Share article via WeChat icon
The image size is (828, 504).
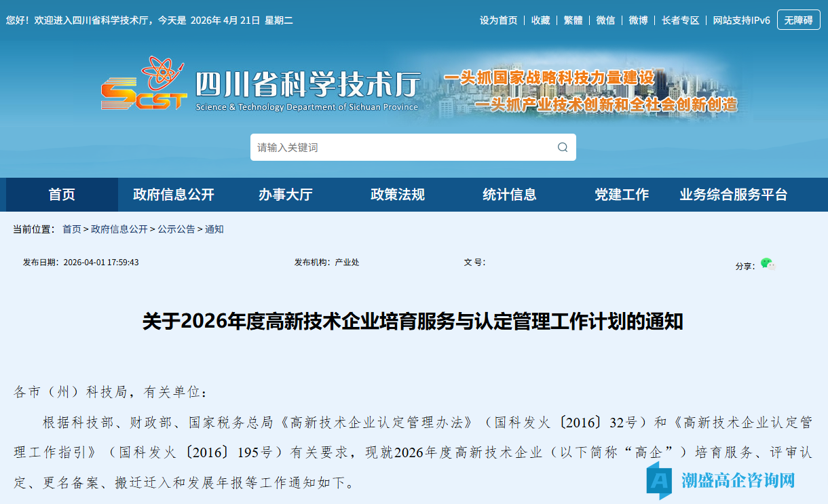coord(766,263)
